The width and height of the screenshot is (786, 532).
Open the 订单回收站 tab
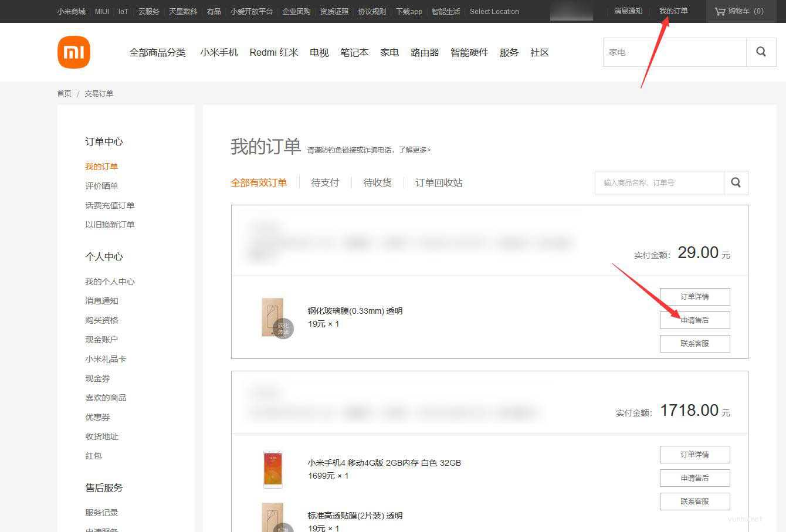pos(438,182)
